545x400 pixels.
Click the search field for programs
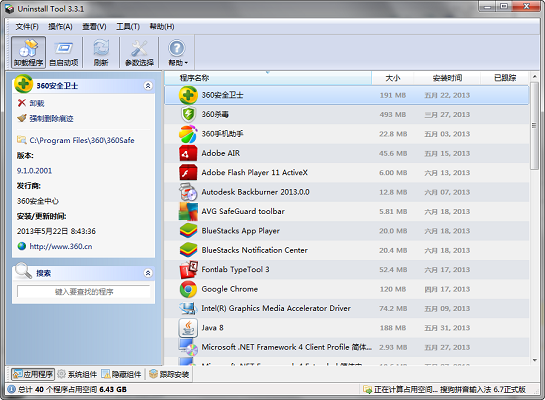coord(84,292)
